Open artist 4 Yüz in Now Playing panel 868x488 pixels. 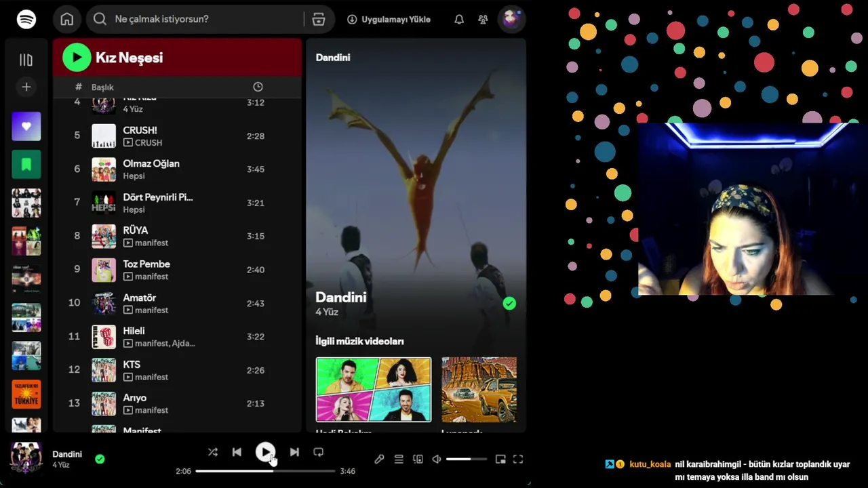(327, 312)
